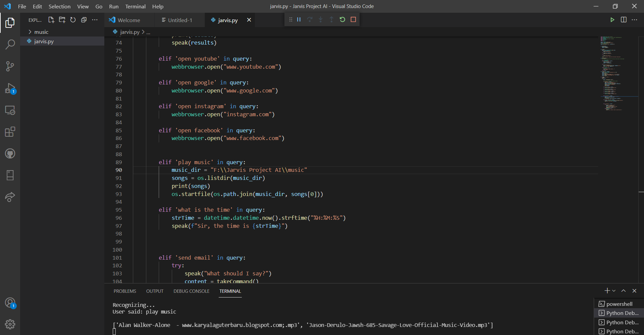
Task: Open the Extensions sidebar icon
Action: [x=10, y=132]
